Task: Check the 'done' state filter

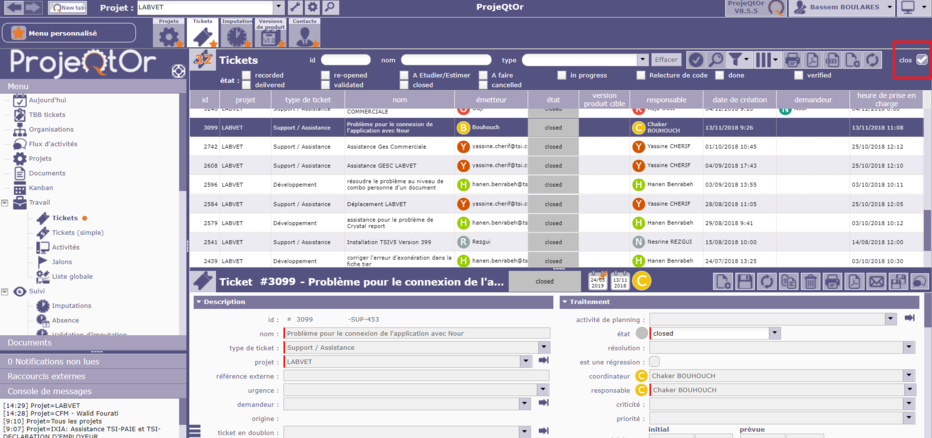Action: 720,75
